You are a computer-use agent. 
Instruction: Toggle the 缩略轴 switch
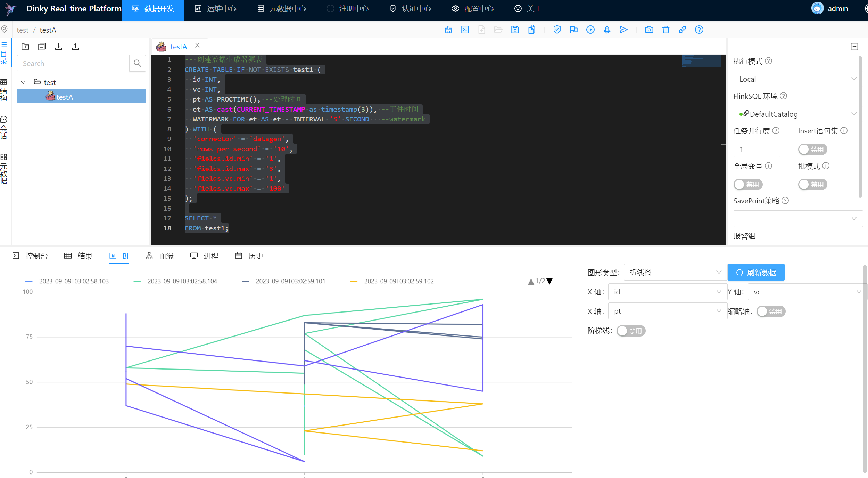click(771, 311)
